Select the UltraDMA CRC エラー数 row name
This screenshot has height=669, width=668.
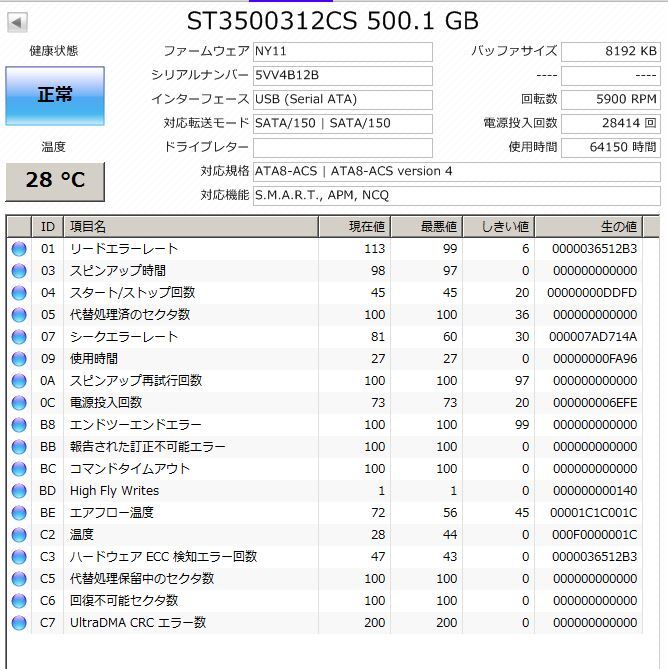[x=138, y=623]
